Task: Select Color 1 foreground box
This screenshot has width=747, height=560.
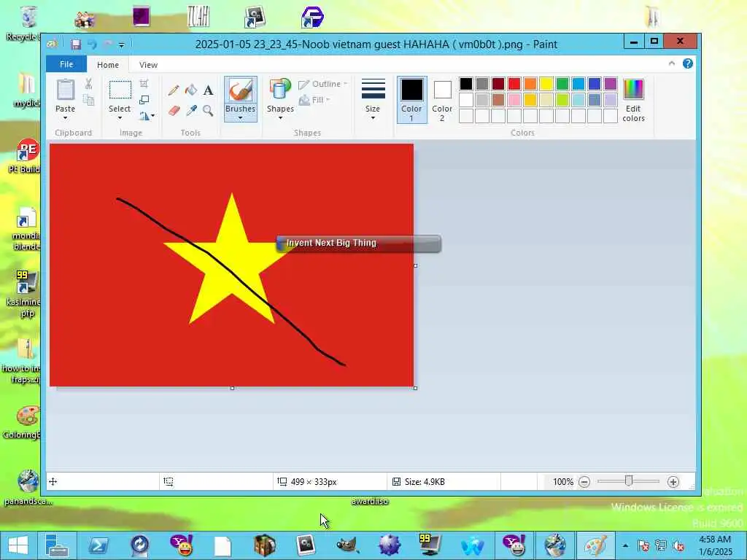Action: point(411,99)
